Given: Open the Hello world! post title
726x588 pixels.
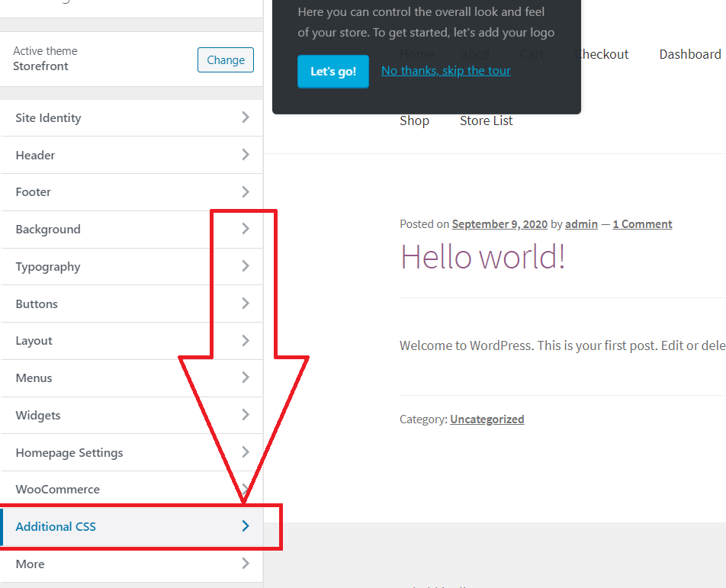Looking at the screenshot, I should pyautogui.click(x=483, y=257).
